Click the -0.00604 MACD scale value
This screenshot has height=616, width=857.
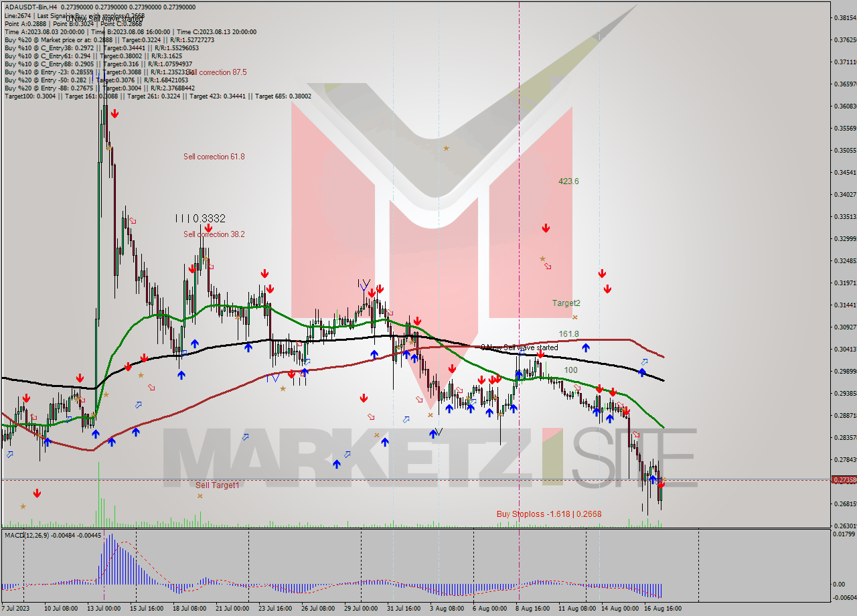coord(845,597)
